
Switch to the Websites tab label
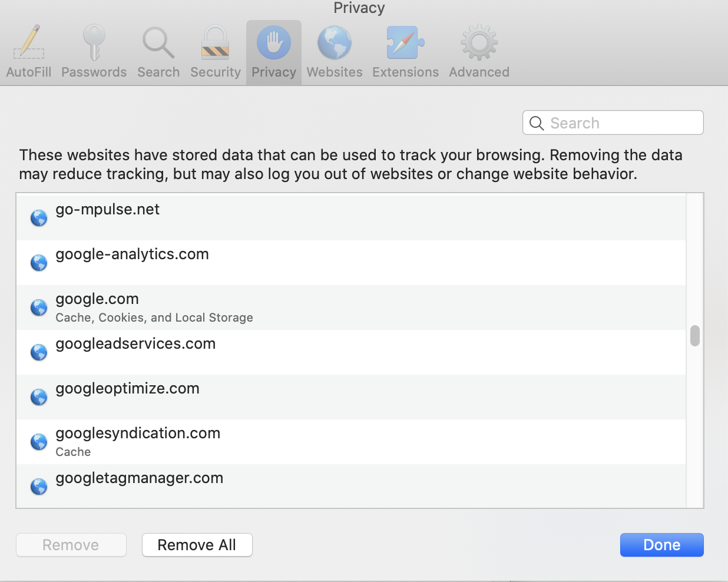pyautogui.click(x=335, y=72)
